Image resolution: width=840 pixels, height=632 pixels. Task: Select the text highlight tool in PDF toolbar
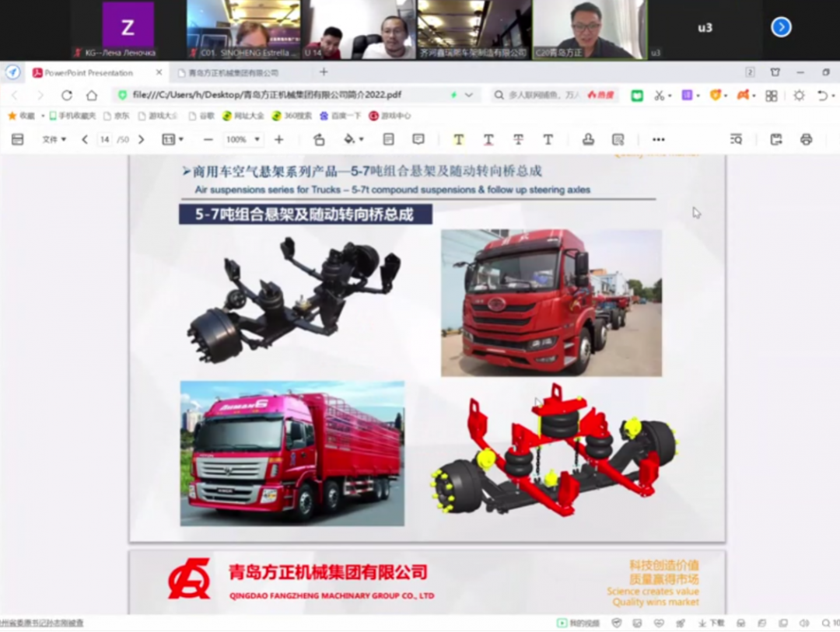[458, 139]
